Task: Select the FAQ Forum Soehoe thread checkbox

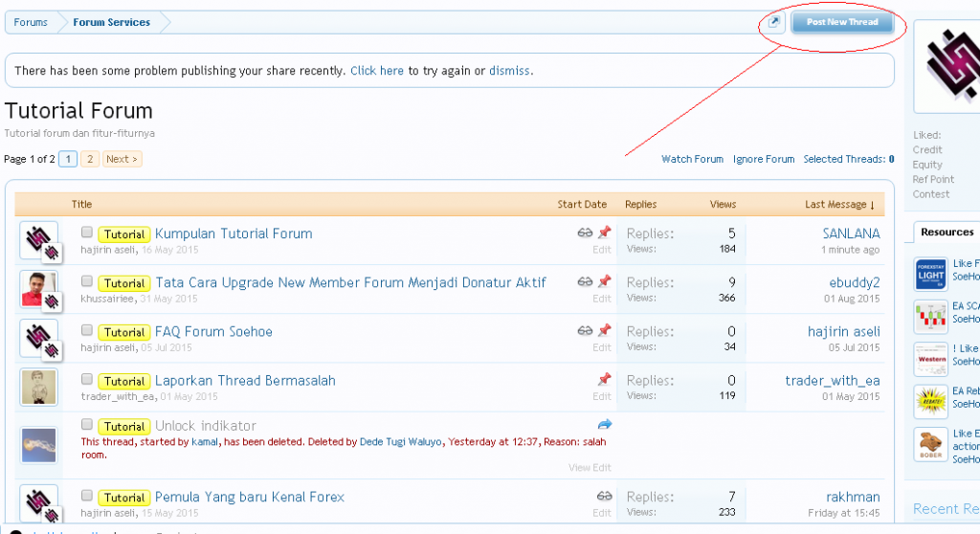Action: [87, 331]
